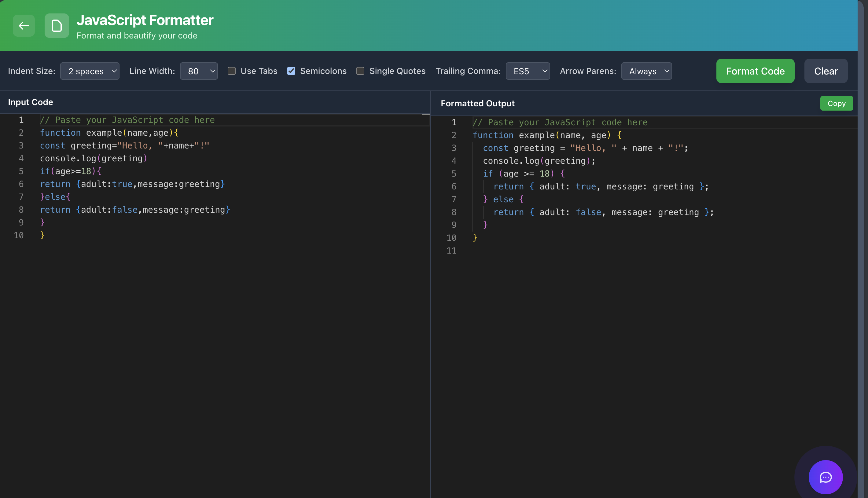Image resolution: width=868 pixels, height=498 pixels.
Task: Enable the Use Tabs option
Action: click(x=232, y=71)
